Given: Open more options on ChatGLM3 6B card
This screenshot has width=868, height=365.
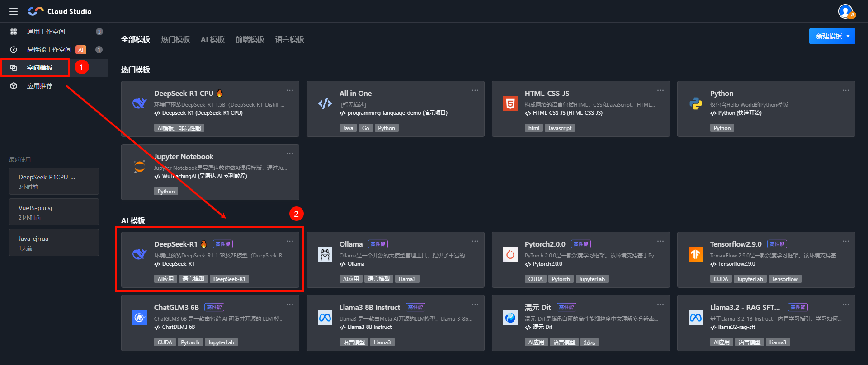Looking at the screenshot, I should coord(290,304).
